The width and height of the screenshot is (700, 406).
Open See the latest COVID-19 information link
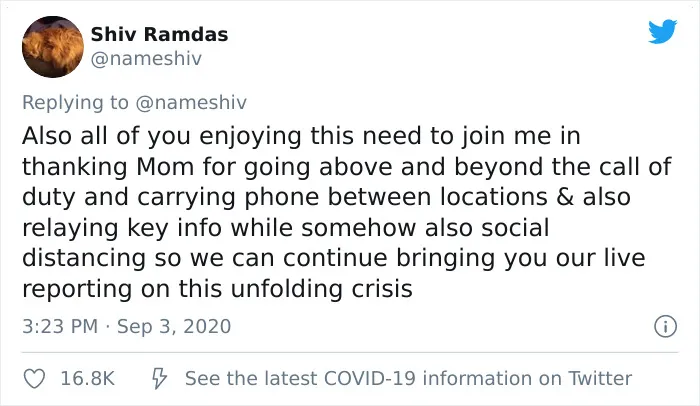408,378
